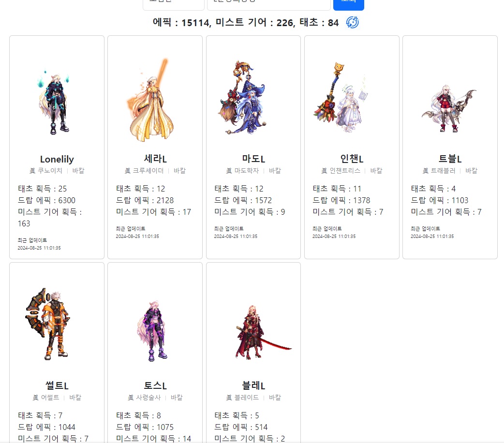Open the server select dropdown at top
Viewport: 504px width, 443px height.
[173, 4]
